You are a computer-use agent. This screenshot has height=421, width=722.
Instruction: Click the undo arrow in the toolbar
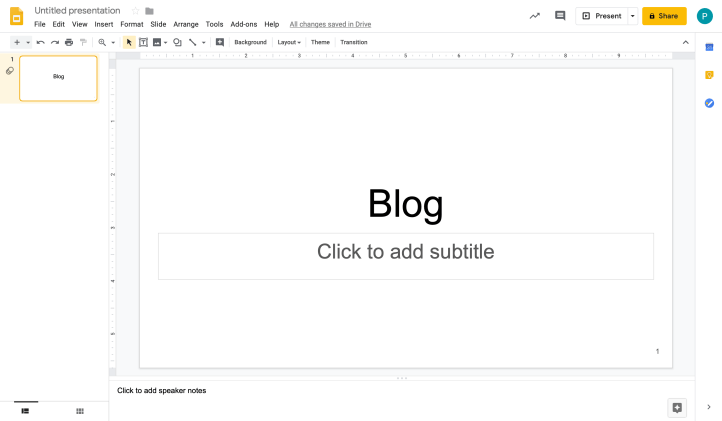41,42
